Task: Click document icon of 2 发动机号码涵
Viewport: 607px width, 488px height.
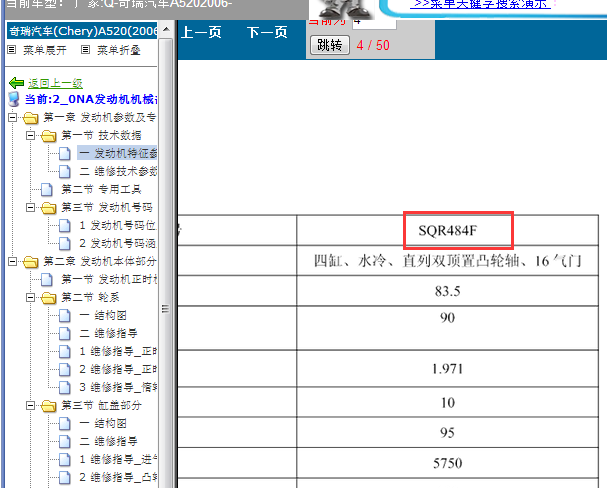Action: point(65,243)
